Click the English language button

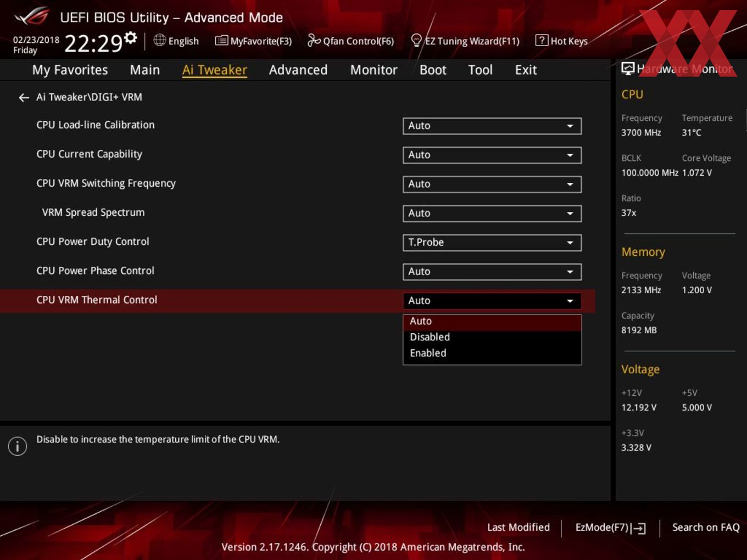tap(176, 41)
